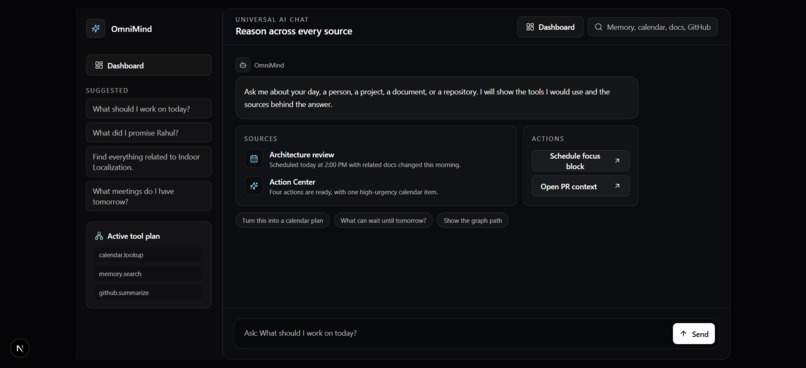Click the Send button
The height and width of the screenshot is (368, 806).
click(x=693, y=334)
